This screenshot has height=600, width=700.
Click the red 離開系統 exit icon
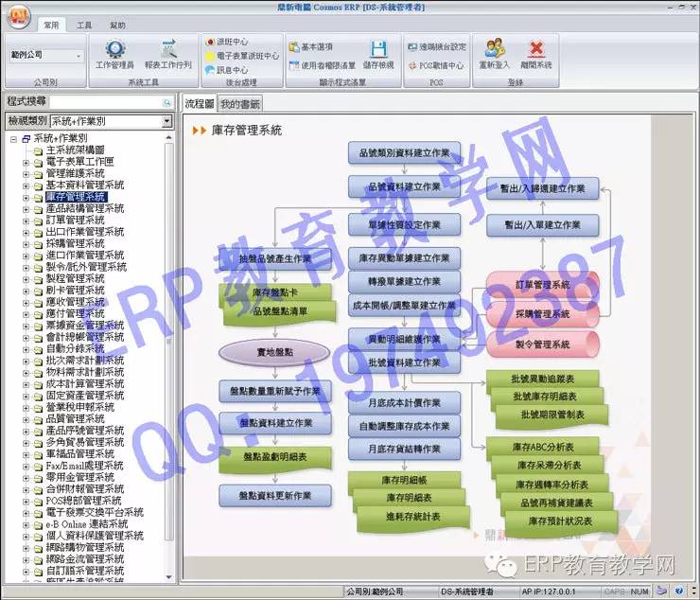click(535, 50)
